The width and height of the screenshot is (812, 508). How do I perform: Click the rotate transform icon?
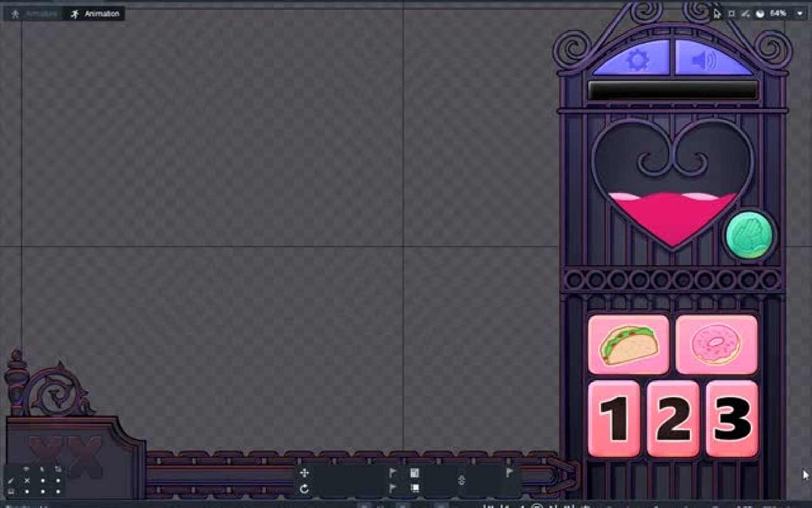(304, 489)
